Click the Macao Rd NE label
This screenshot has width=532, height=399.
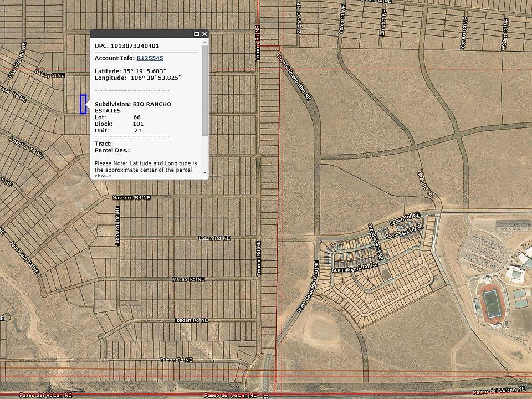coord(188,279)
